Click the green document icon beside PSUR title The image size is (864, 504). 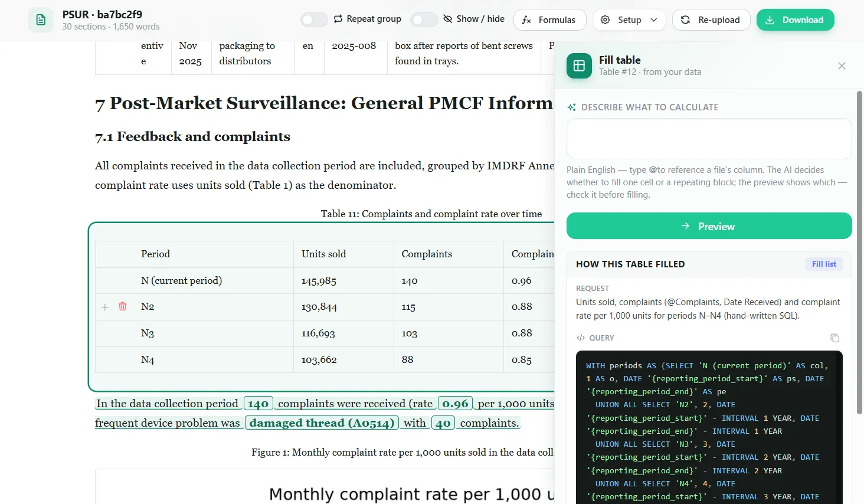click(41, 20)
